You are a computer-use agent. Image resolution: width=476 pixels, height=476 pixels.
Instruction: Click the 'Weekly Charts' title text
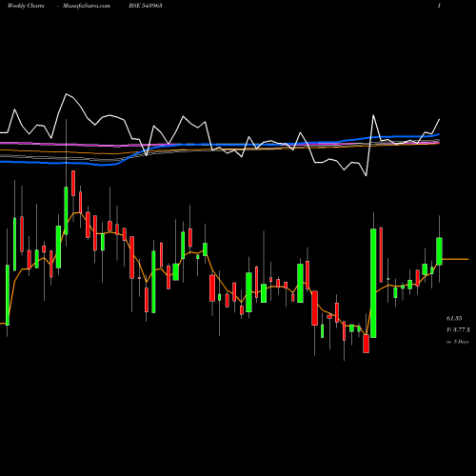pos(26,6)
